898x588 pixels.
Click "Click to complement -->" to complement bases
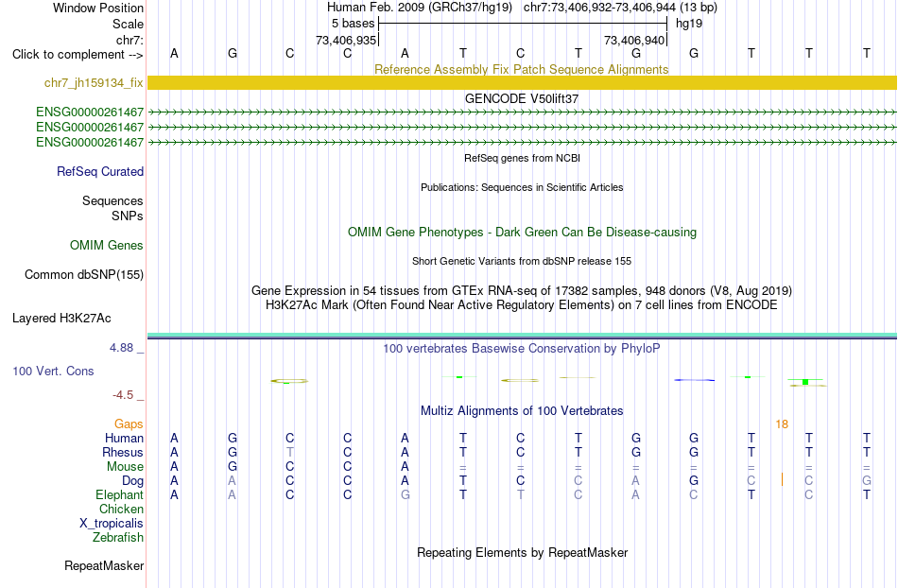click(78, 55)
